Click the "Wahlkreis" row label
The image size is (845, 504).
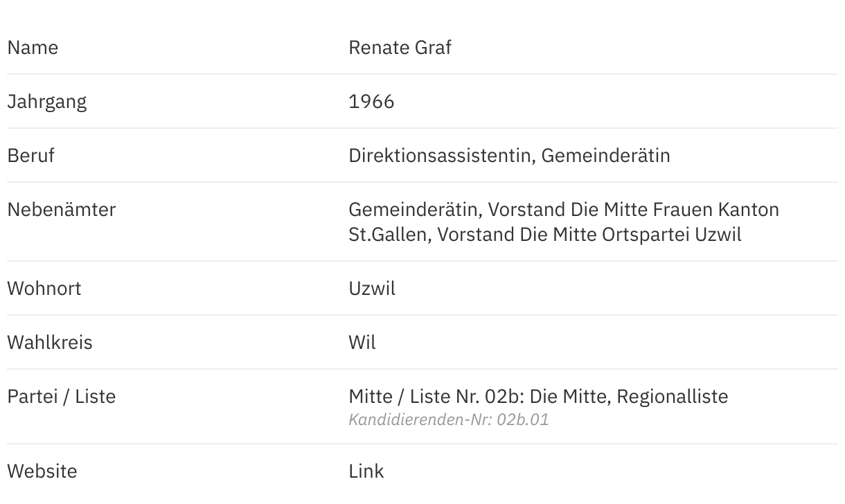point(49,343)
